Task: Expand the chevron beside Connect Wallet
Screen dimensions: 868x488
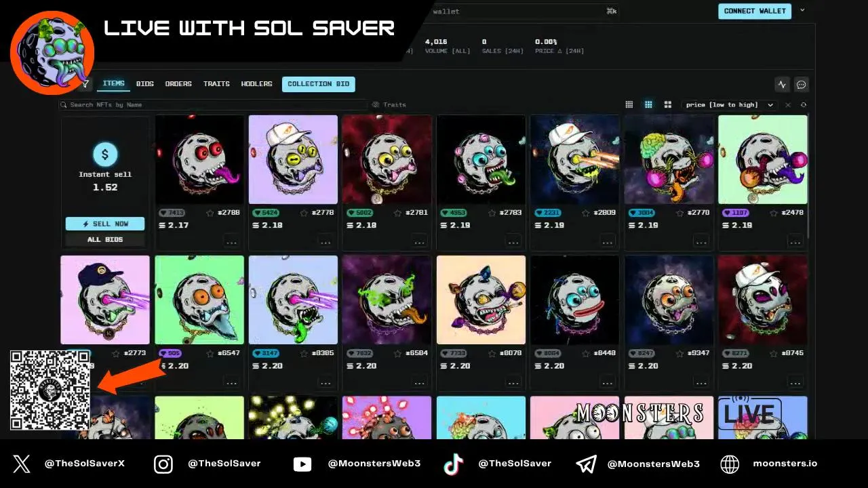Action: pos(802,10)
